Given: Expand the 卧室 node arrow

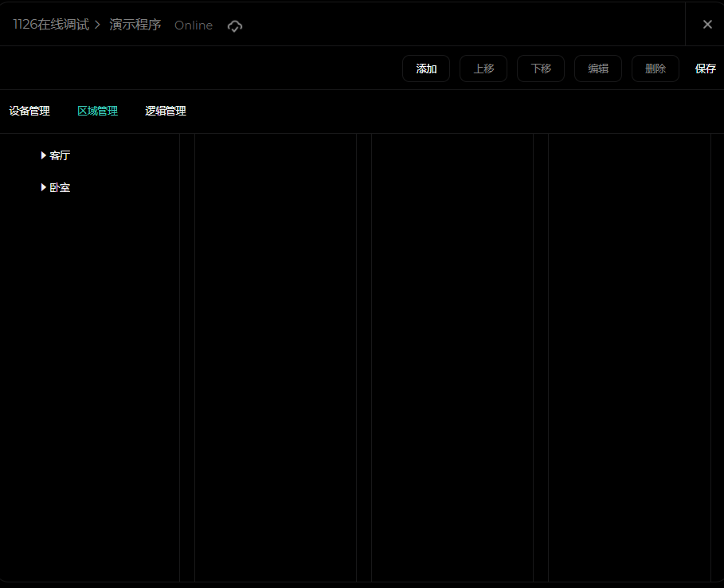Looking at the screenshot, I should 44,187.
